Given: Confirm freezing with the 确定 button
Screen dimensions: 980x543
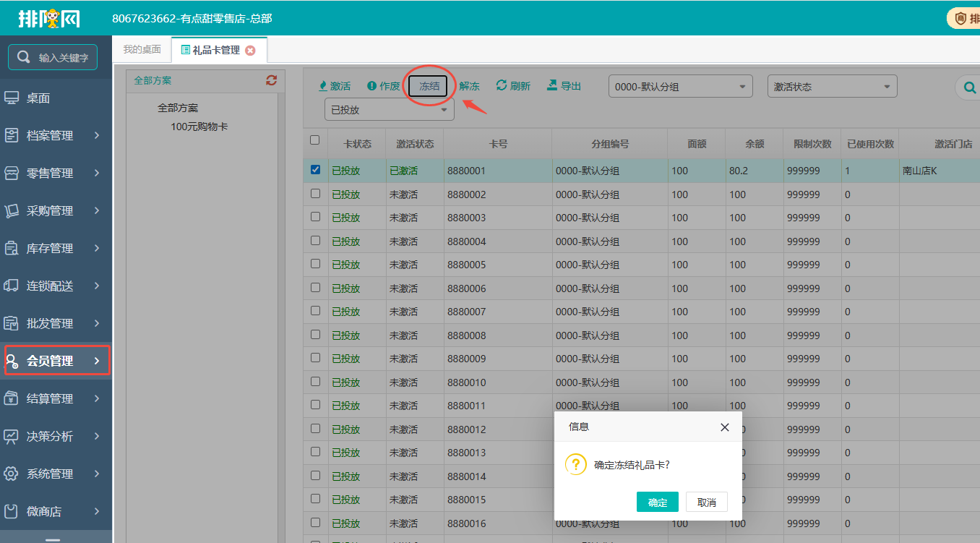Looking at the screenshot, I should pyautogui.click(x=657, y=503).
